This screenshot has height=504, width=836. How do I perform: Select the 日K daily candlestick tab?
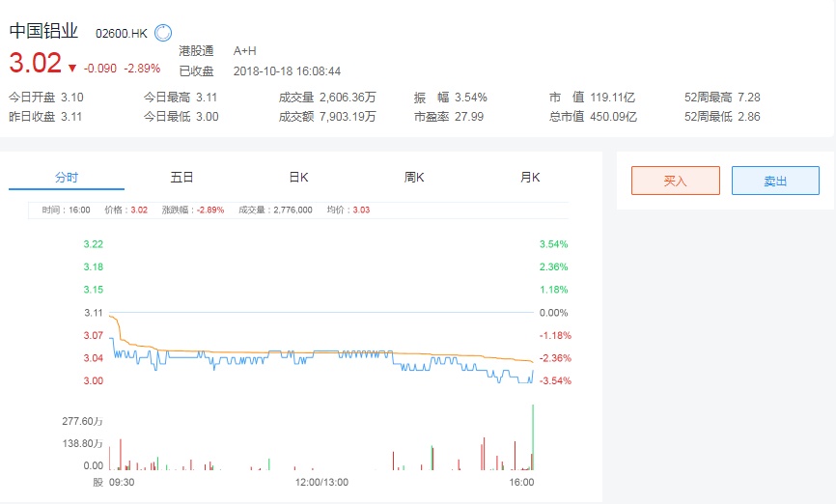pos(298,178)
